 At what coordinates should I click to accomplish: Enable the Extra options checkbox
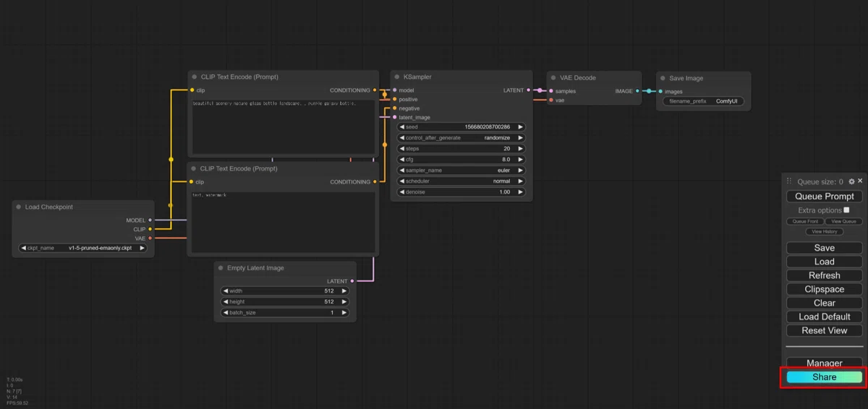point(846,210)
